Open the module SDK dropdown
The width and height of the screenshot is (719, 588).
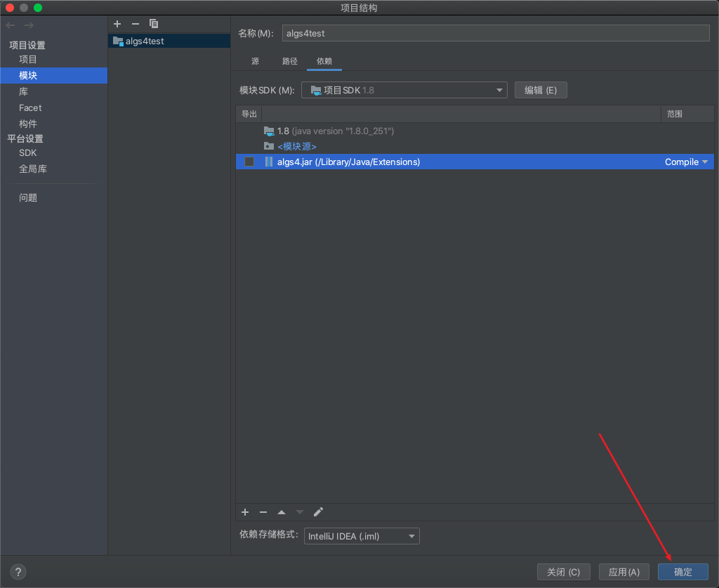[x=404, y=90]
